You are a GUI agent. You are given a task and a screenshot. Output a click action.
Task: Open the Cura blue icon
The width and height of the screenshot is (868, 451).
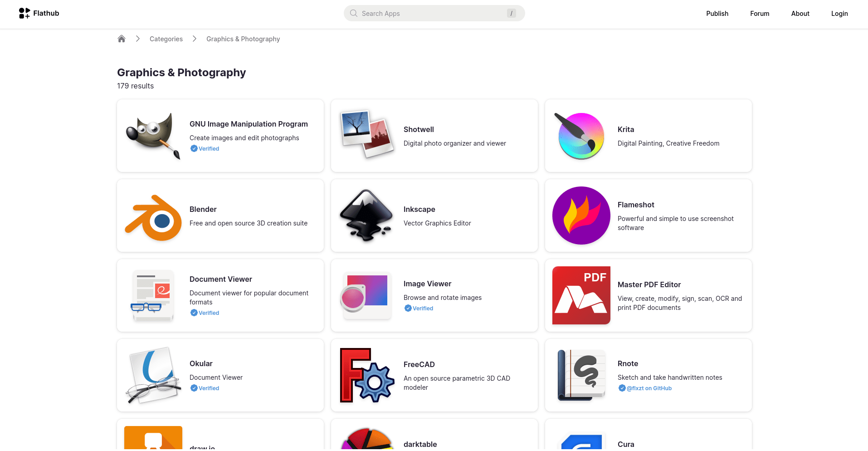pos(581,442)
